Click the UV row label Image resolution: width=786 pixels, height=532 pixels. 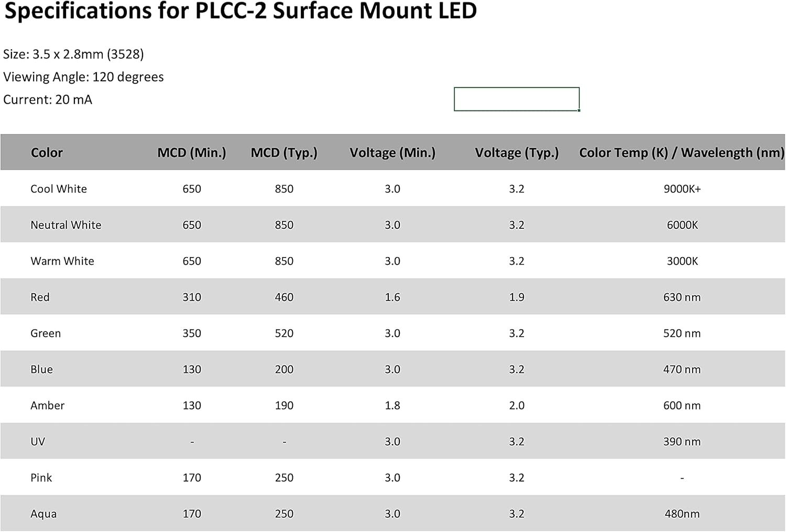tap(38, 441)
